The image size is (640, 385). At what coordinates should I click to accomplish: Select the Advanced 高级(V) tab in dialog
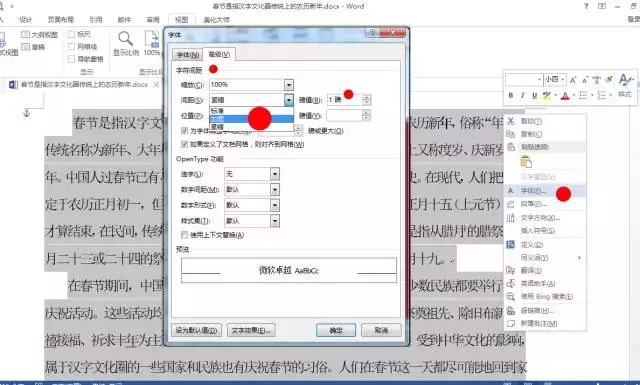pyautogui.click(x=219, y=54)
